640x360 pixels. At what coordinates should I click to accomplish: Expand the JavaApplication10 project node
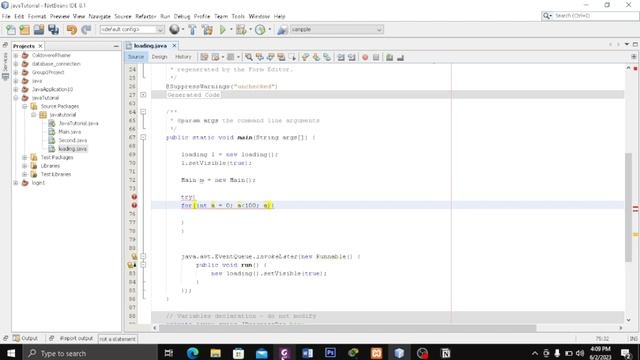point(16,89)
